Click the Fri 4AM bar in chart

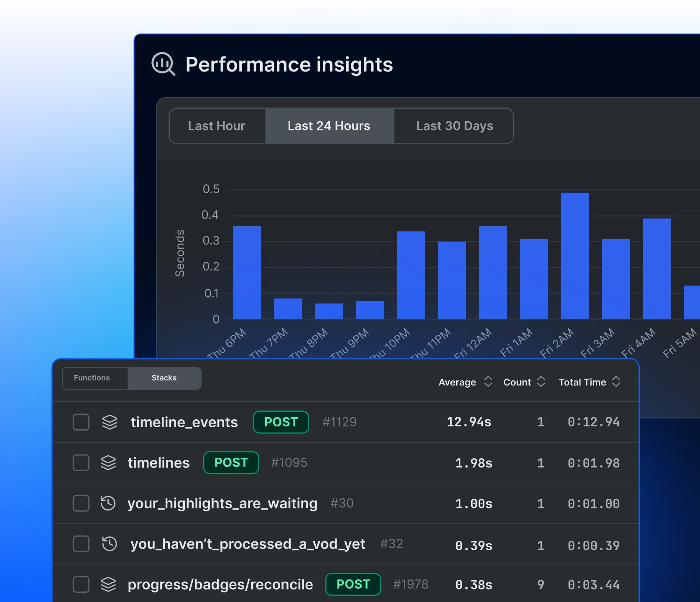pyautogui.click(x=657, y=269)
